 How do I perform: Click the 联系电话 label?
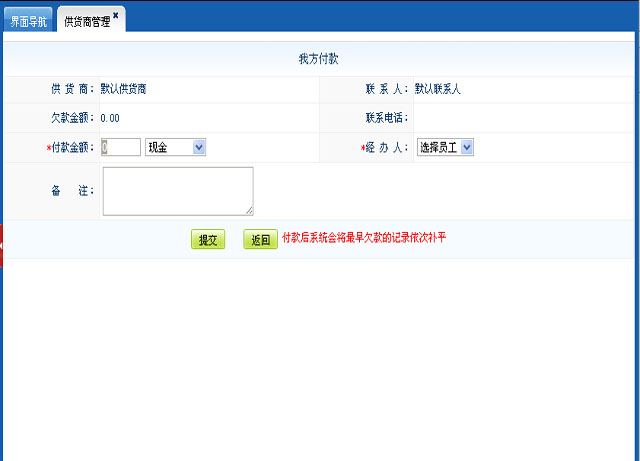[387, 118]
